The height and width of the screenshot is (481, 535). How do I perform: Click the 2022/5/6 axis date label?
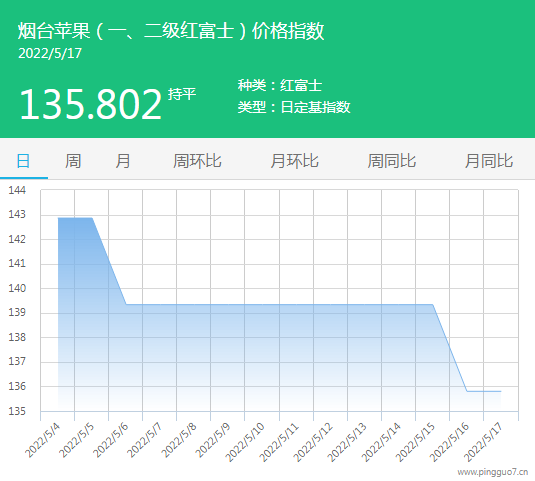tap(111, 440)
